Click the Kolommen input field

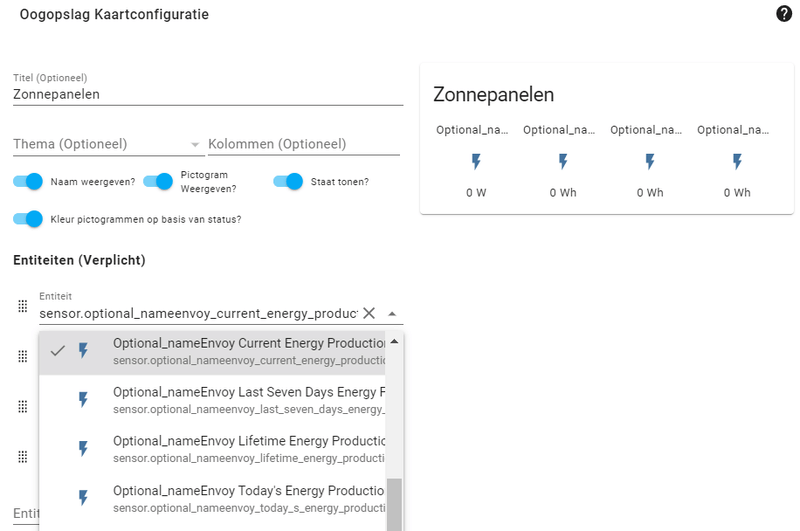point(303,144)
